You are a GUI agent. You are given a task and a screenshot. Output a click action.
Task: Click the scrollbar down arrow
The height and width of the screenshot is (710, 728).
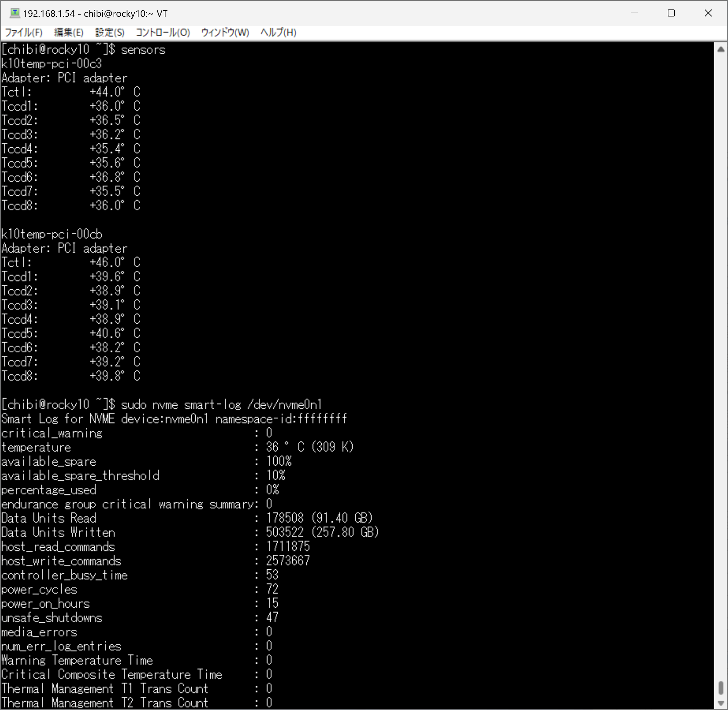[721, 703]
